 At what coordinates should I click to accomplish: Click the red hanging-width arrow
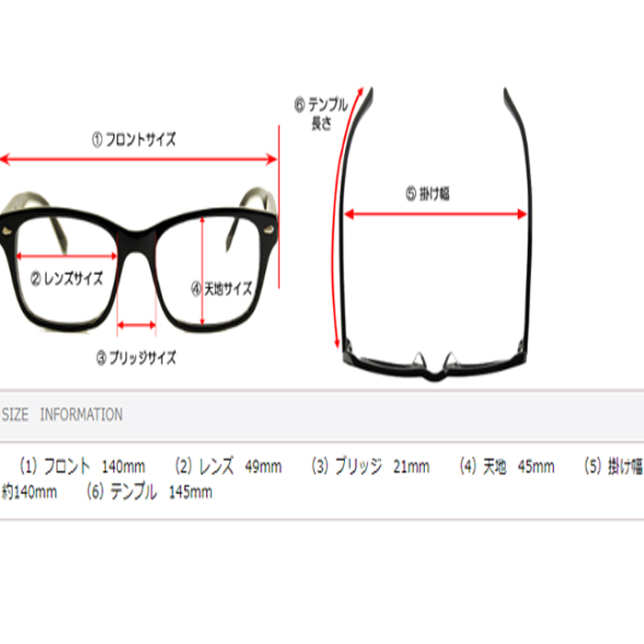coord(435,214)
